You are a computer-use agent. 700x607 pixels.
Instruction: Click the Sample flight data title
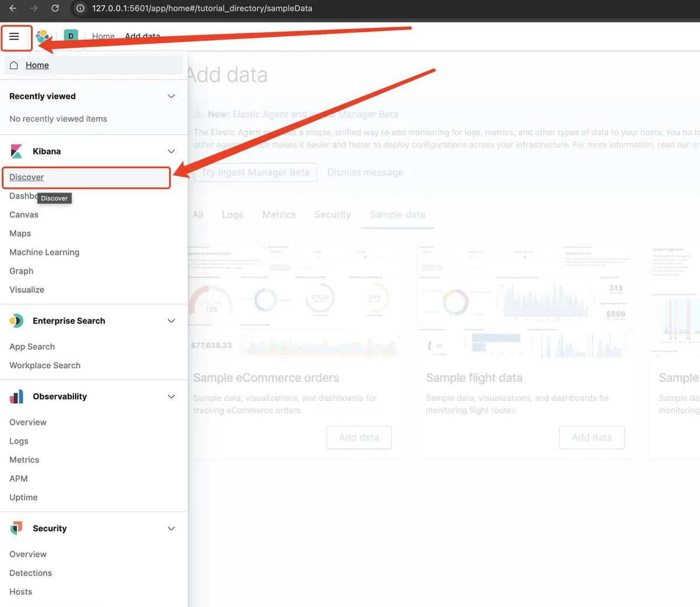474,378
